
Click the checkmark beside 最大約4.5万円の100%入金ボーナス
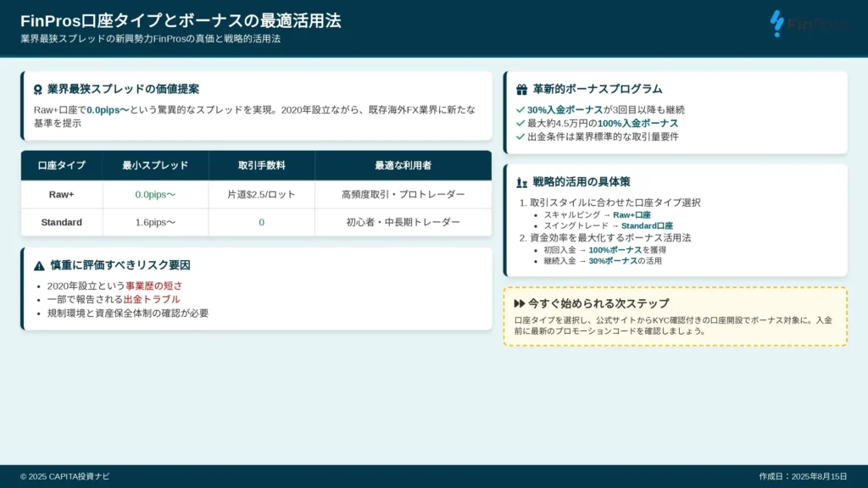[520, 123]
